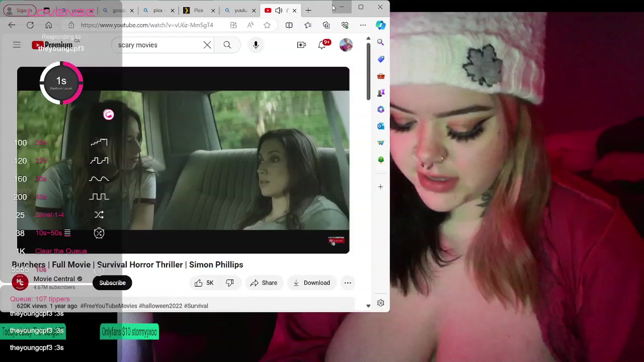Open a new browser tab

(x=308, y=10)
